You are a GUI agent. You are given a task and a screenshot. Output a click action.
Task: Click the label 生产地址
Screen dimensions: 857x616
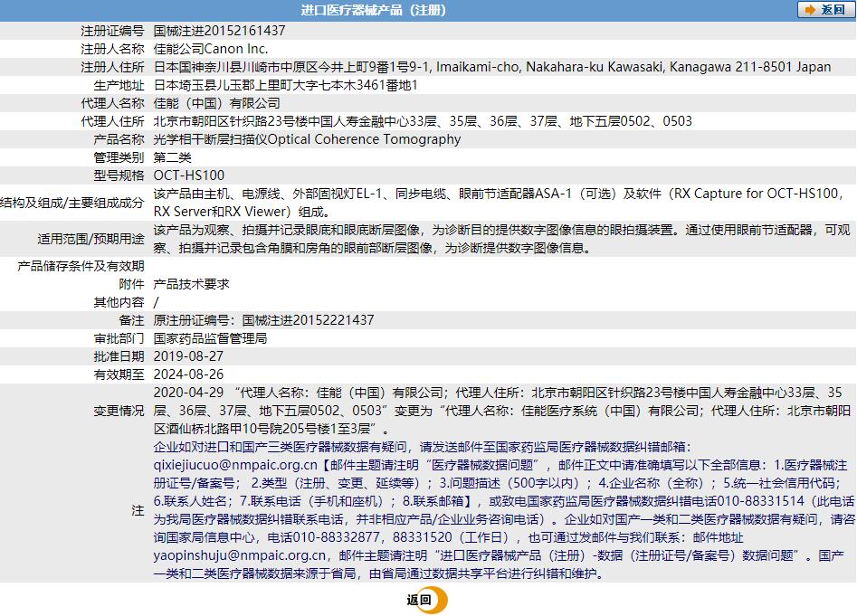(x=119, y=85)
